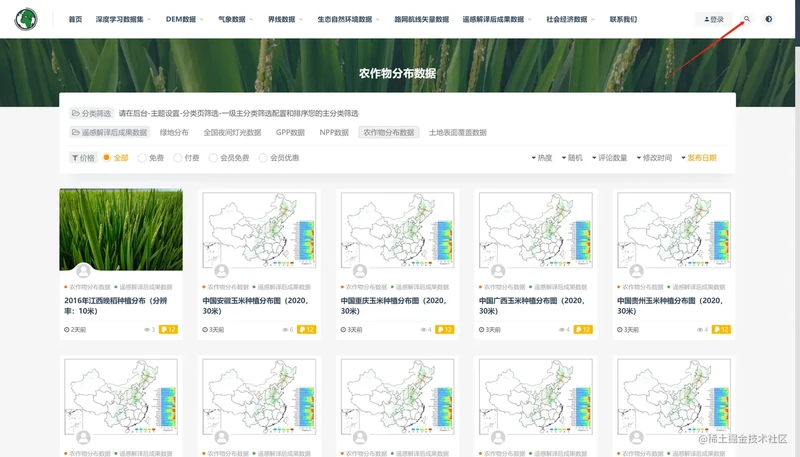Open the map thumbnail of 中国广西玉米 card
The width and height of the screenshot is (800, 457).
point(536,230)
